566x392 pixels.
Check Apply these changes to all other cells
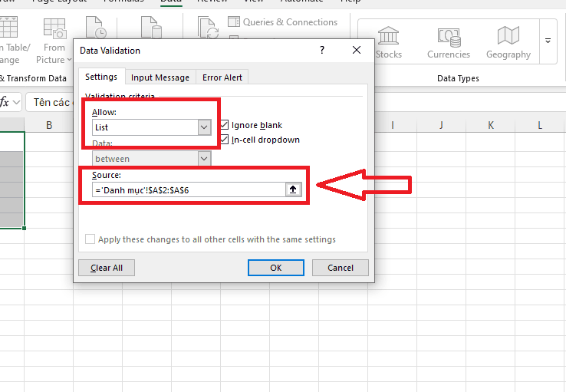click(90, 239)
